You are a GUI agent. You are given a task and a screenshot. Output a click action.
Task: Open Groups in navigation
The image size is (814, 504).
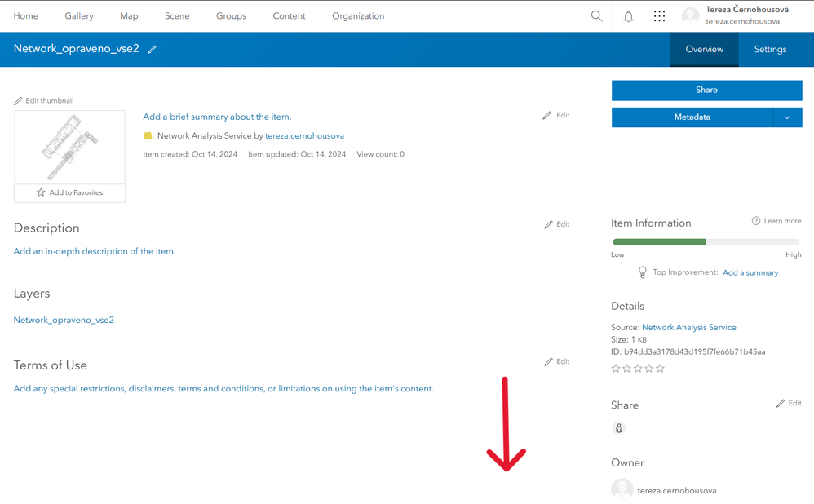point(231,16)
